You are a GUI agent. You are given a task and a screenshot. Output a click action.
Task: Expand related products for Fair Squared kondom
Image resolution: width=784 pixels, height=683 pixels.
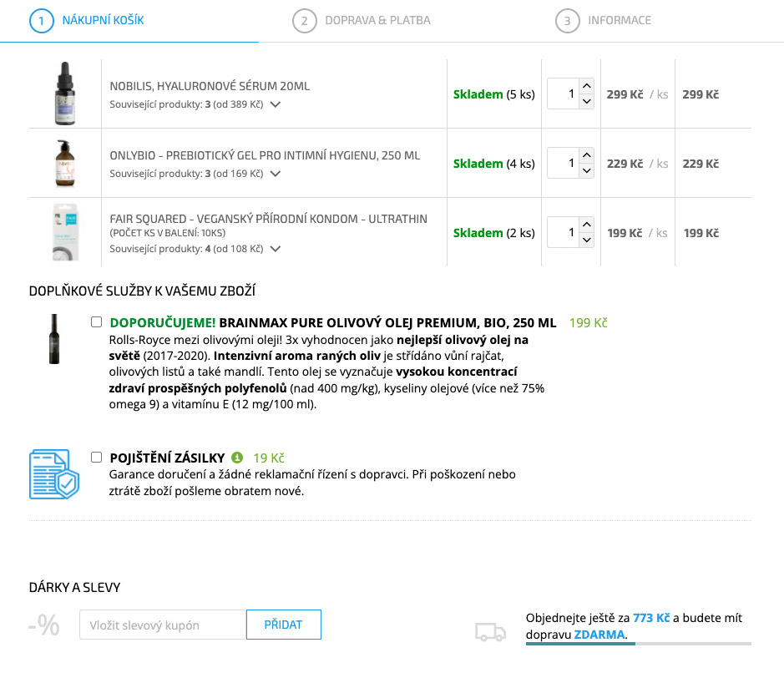pos(276,249)
